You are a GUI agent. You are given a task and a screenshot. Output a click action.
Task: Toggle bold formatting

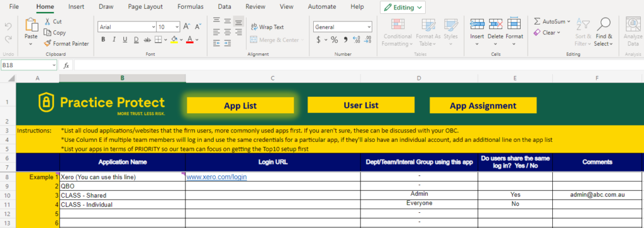(x=103, y=40)
